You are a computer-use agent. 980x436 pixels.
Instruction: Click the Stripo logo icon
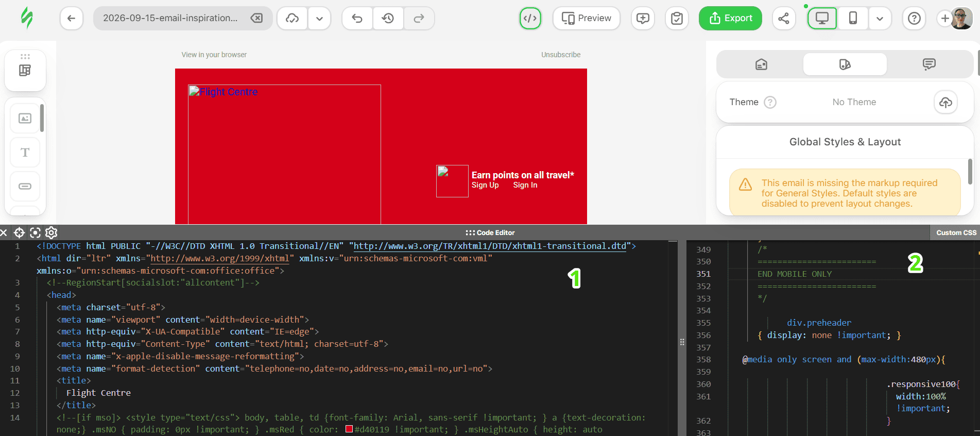click(27, 18)
